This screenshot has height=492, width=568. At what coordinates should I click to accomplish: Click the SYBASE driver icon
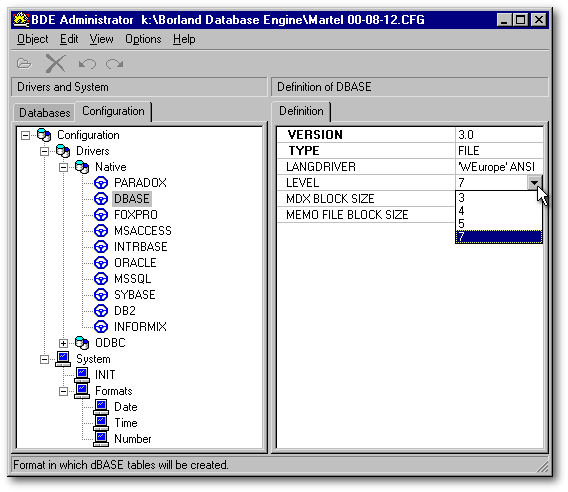tap(101, 295)
